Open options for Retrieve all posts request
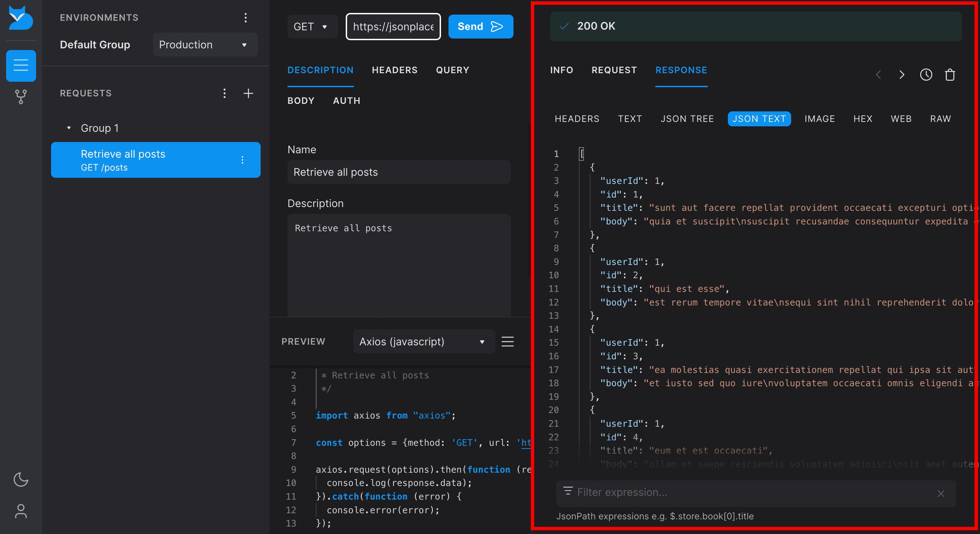 point(242,160)
